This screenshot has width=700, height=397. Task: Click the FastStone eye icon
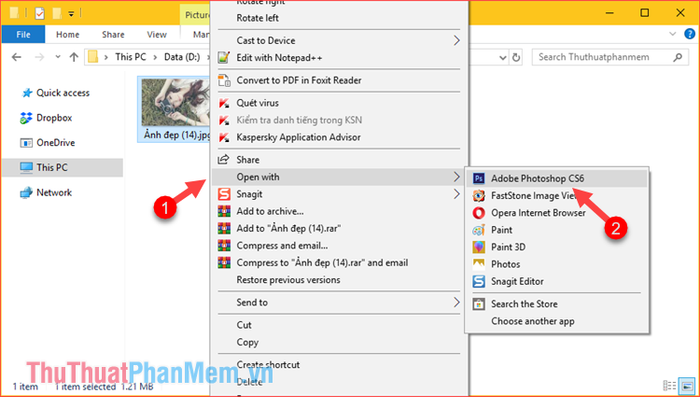coord(479,196)
